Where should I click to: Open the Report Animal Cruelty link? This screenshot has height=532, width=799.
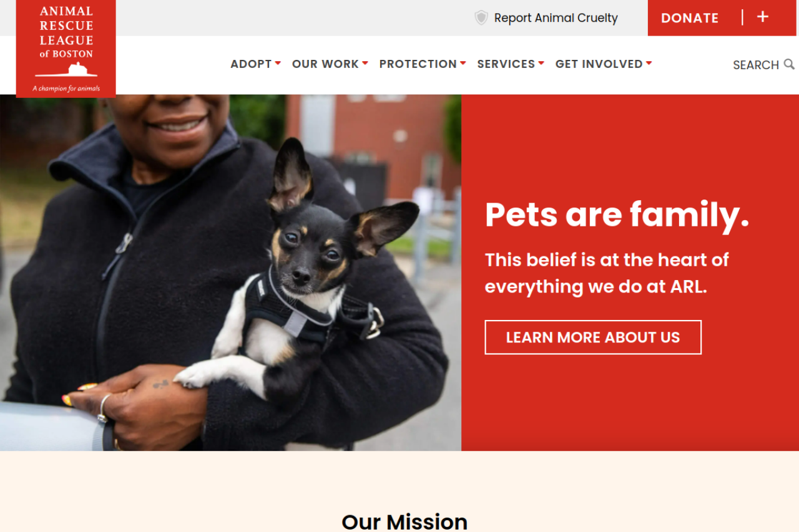pyautogui.click(x=556, y=18)
